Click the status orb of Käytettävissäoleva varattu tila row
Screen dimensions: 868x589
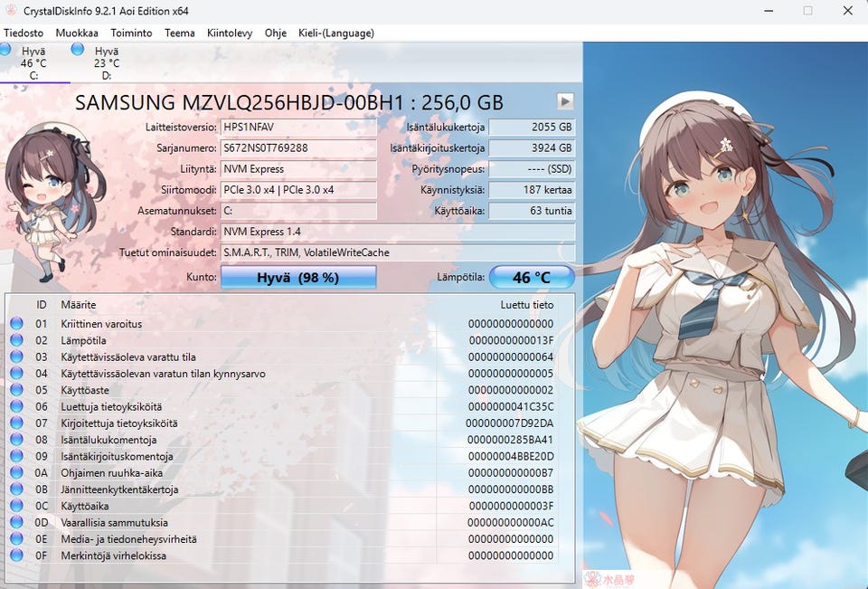pos(16,356)
